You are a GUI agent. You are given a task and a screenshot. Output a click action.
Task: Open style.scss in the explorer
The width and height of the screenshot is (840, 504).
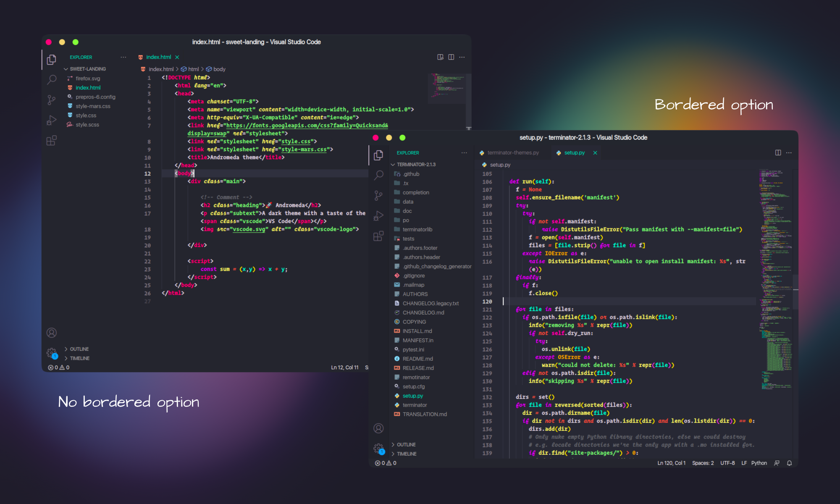click(x=87, y=125)
